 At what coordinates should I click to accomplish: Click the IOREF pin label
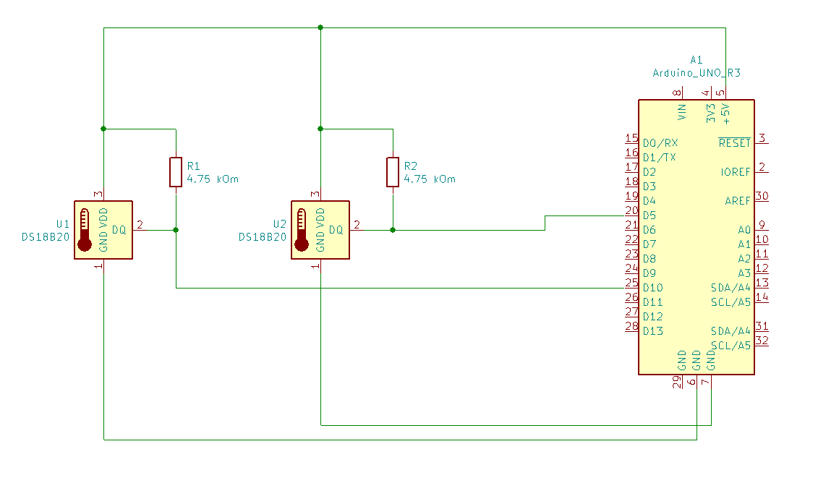[736, 172]
